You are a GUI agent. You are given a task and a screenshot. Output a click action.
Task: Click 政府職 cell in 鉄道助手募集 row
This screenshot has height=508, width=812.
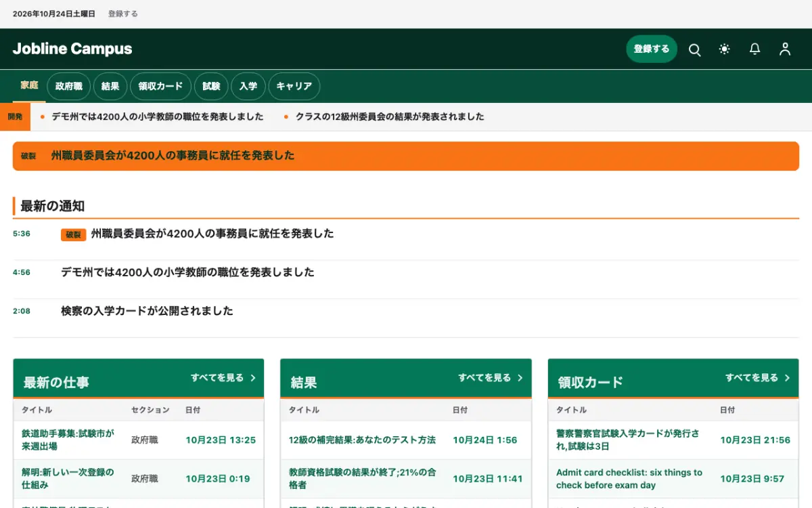(145, 440)
